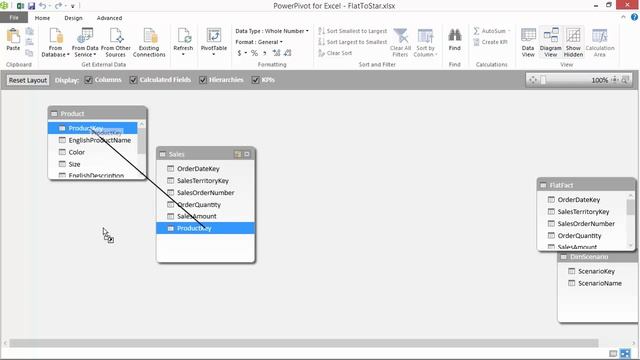Select SalesOrderNumber in Sales table
Screen dimensions: 640x360
206,193
